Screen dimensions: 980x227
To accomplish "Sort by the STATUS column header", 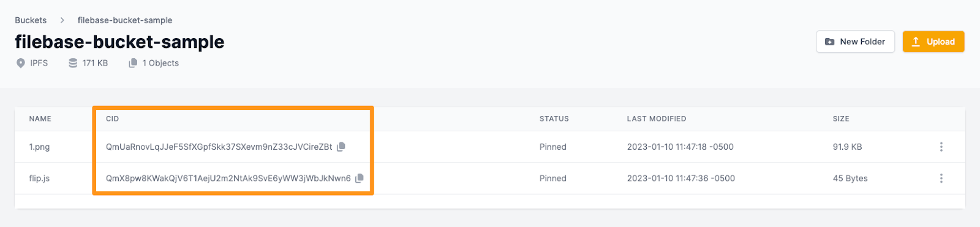I will (554, 118).
